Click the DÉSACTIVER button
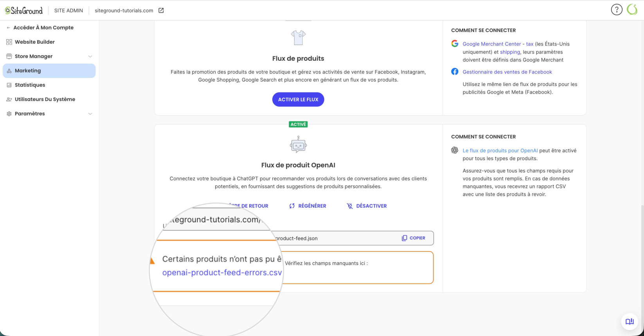The image size is (644, 336). tap(367, 206)
